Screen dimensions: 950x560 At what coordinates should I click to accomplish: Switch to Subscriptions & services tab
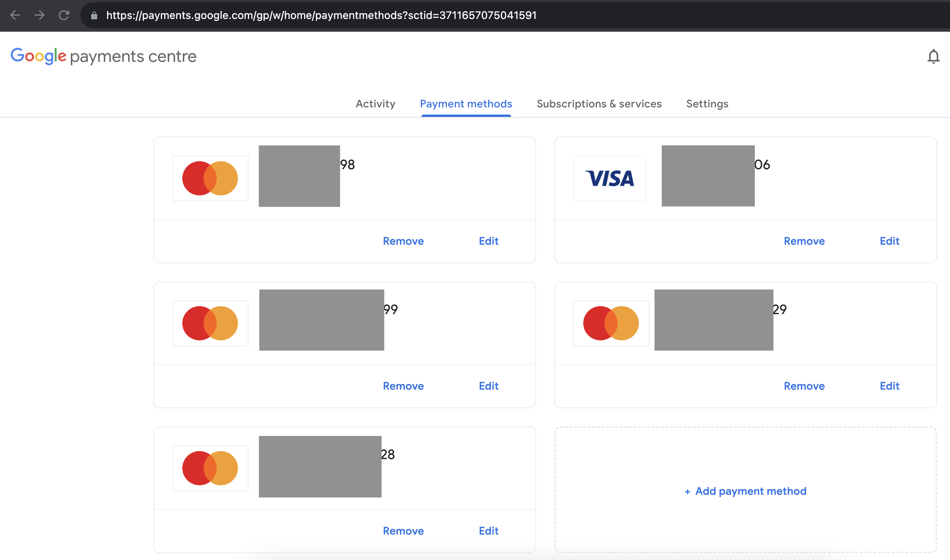coord(599,104)
